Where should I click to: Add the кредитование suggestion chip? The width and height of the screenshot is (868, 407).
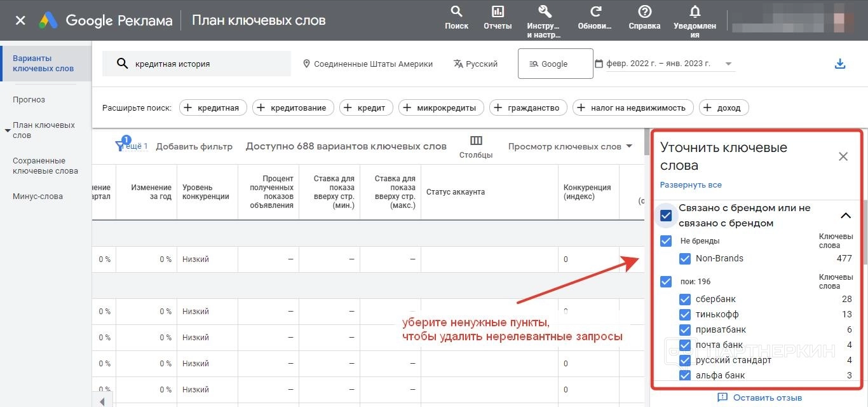tap(293, 108)
